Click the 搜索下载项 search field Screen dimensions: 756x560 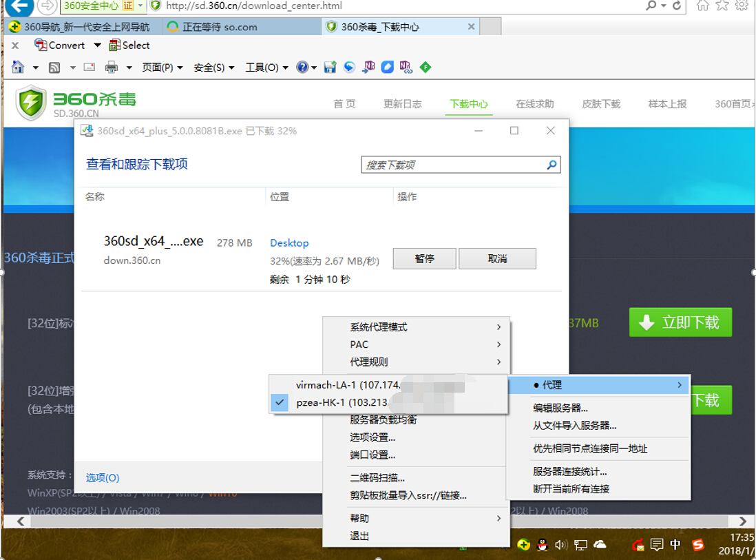click(453, 165)
